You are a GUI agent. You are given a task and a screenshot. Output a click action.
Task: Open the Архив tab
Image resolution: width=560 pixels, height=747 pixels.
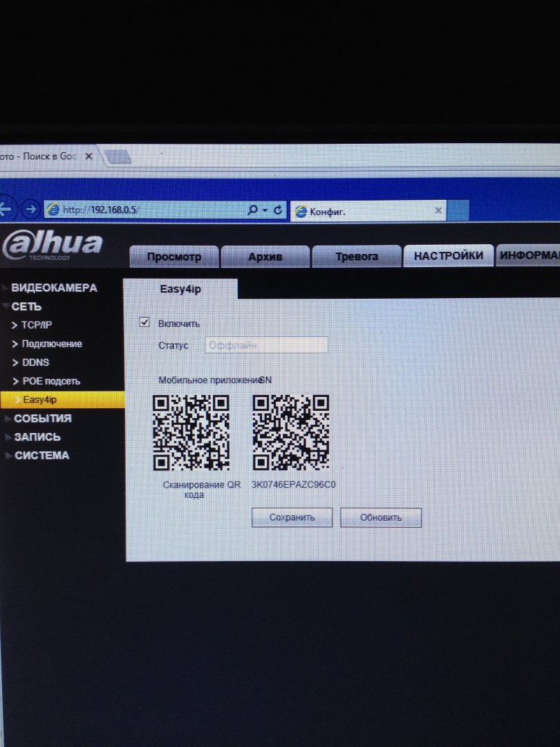click(x=265, y=257)
